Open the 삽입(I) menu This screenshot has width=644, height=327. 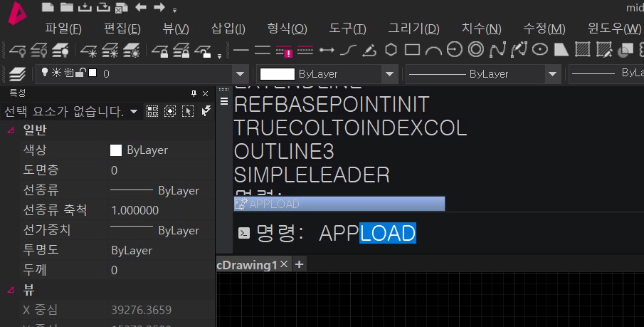[228, 28]
